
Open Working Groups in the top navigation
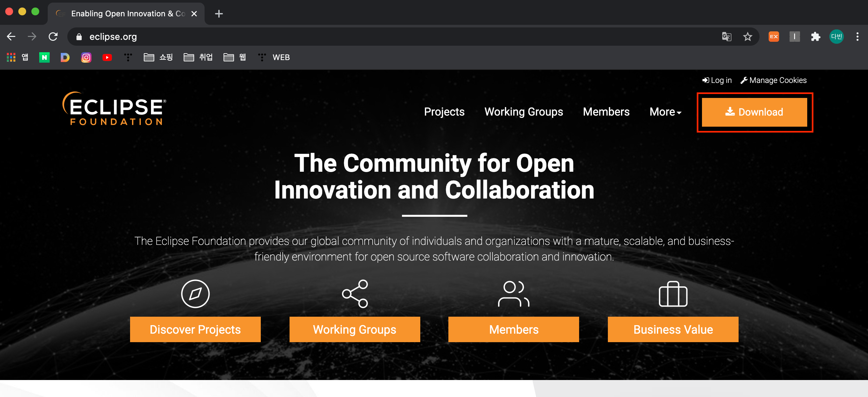coord(523,112)
